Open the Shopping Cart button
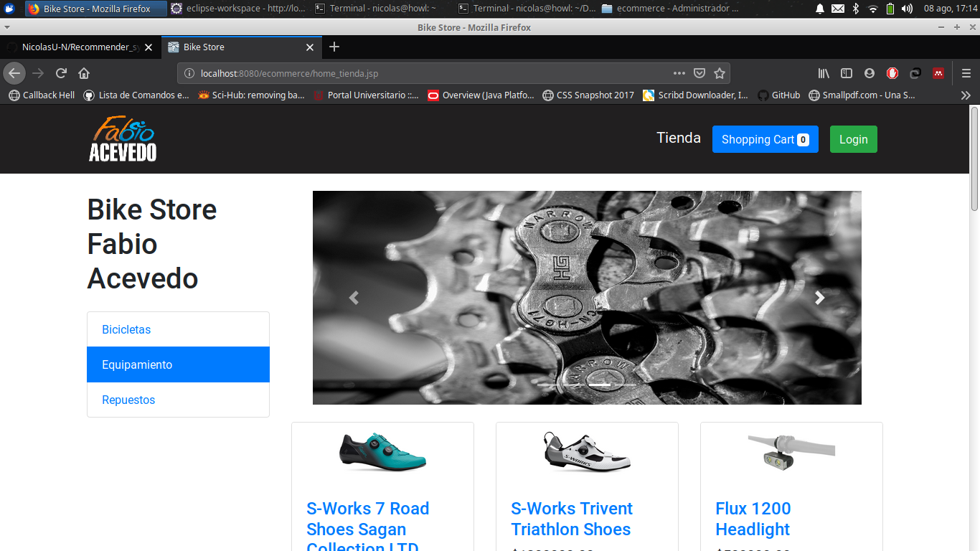Screen dimensions: 980x551 click(765, 139)
